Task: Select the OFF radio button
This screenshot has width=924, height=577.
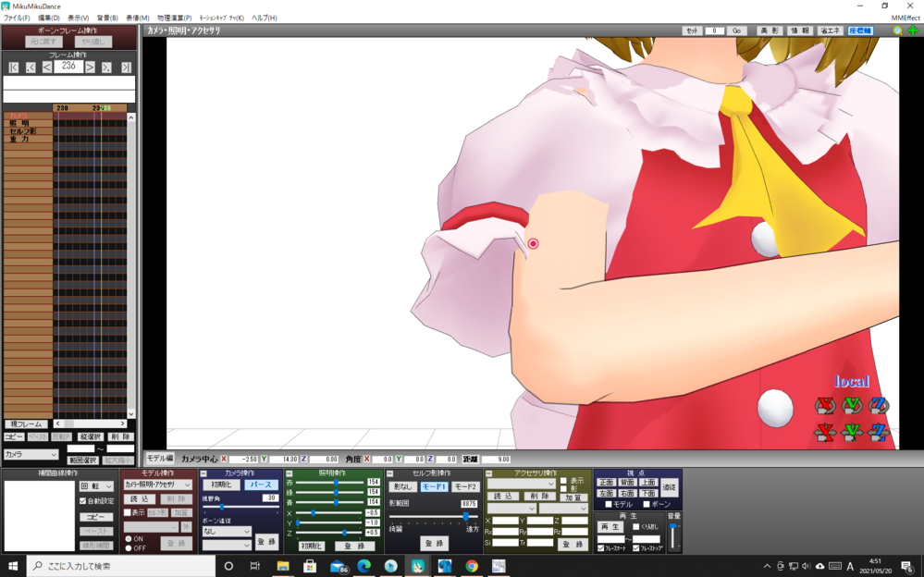Action: 128,547
